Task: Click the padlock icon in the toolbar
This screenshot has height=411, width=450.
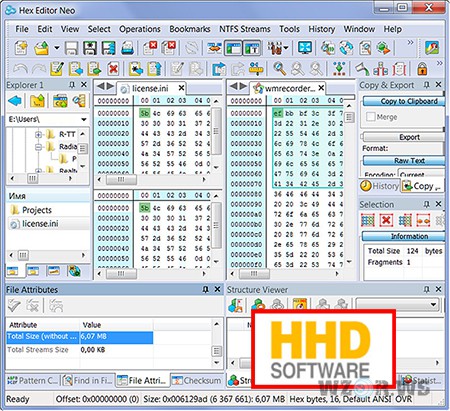Action: coord(422,69)
